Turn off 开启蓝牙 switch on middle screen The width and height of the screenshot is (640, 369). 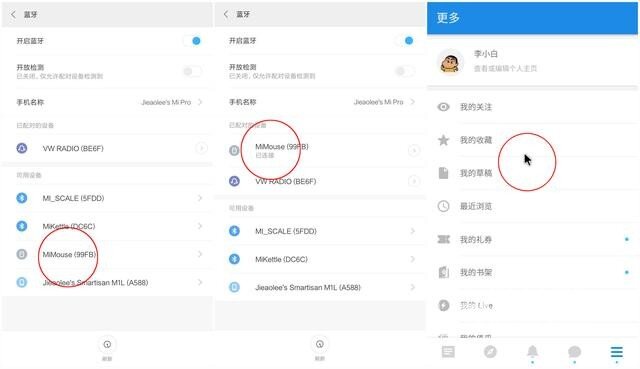pos(404,40)
